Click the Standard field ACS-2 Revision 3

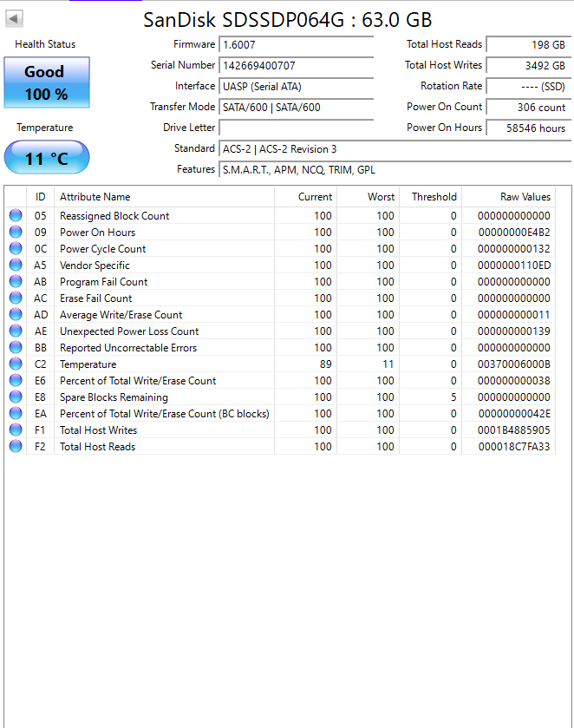tap(395, 149)
